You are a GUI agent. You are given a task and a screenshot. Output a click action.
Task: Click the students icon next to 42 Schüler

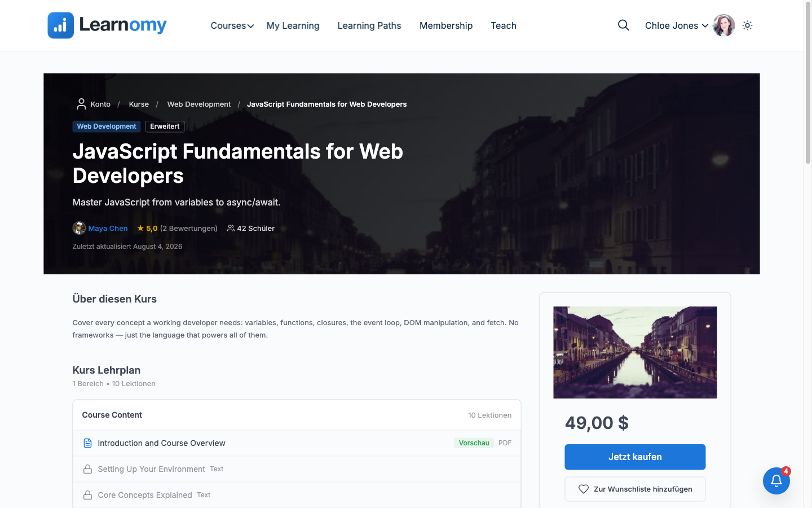point(231,228)
